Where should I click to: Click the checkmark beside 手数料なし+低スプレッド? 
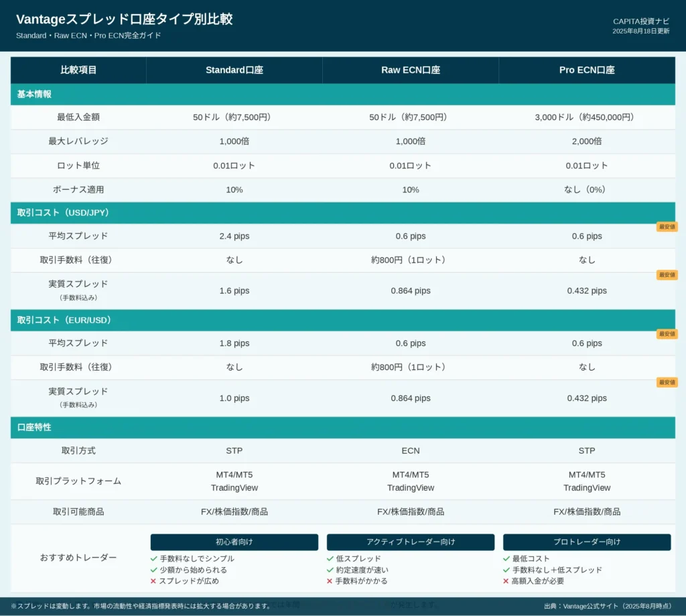[x=506, y=570]
